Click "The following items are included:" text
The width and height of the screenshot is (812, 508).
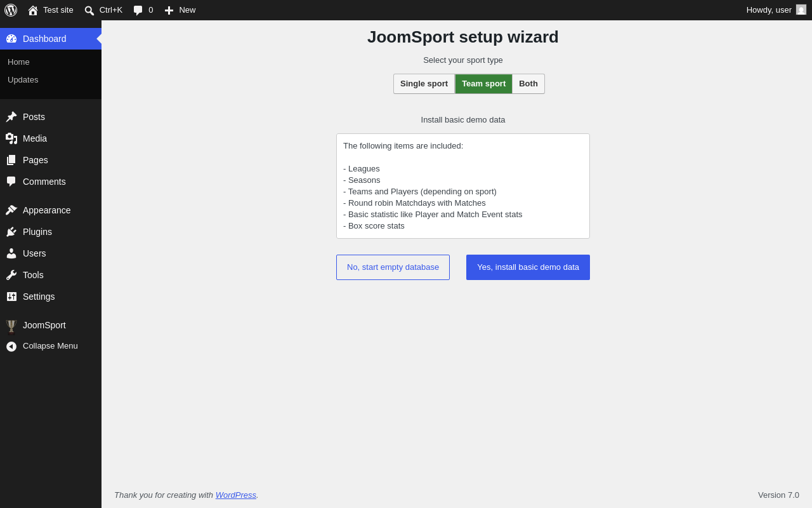click(403, 146)
